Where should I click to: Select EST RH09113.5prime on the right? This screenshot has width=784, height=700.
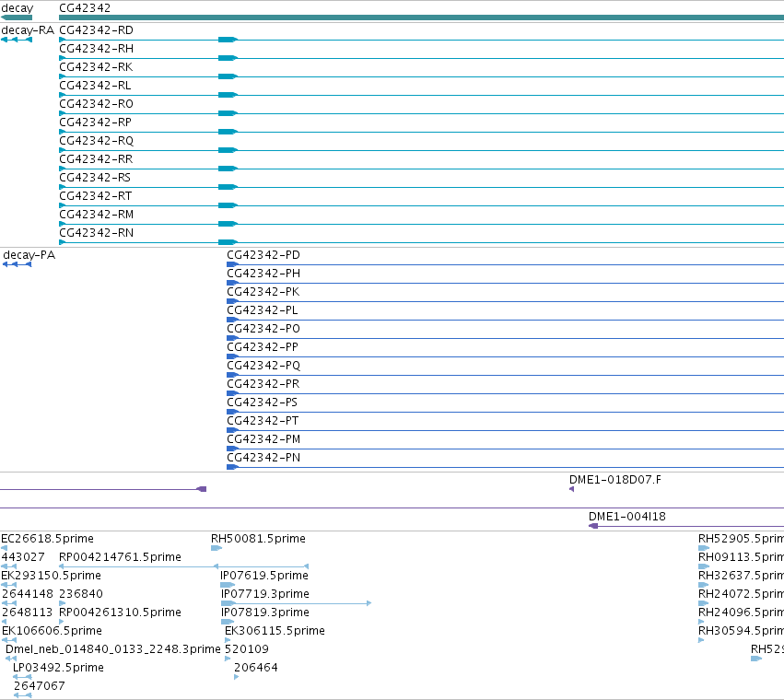[741, 557]
